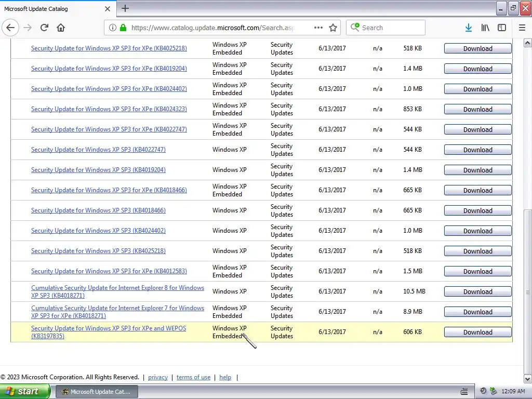
Task: Open Security Update XPe KB4022747 link
Action: (x=109, y=129)
